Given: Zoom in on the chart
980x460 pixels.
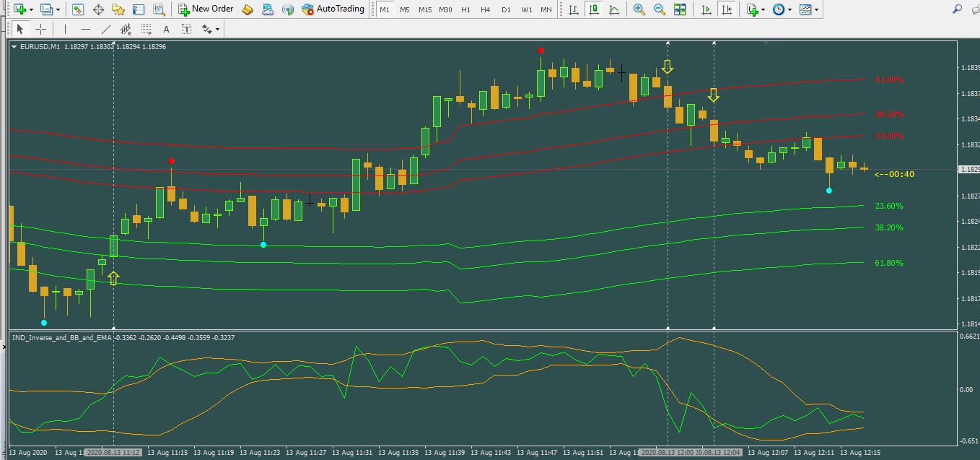Looking at the screenshot, I should tap(639, 9).
